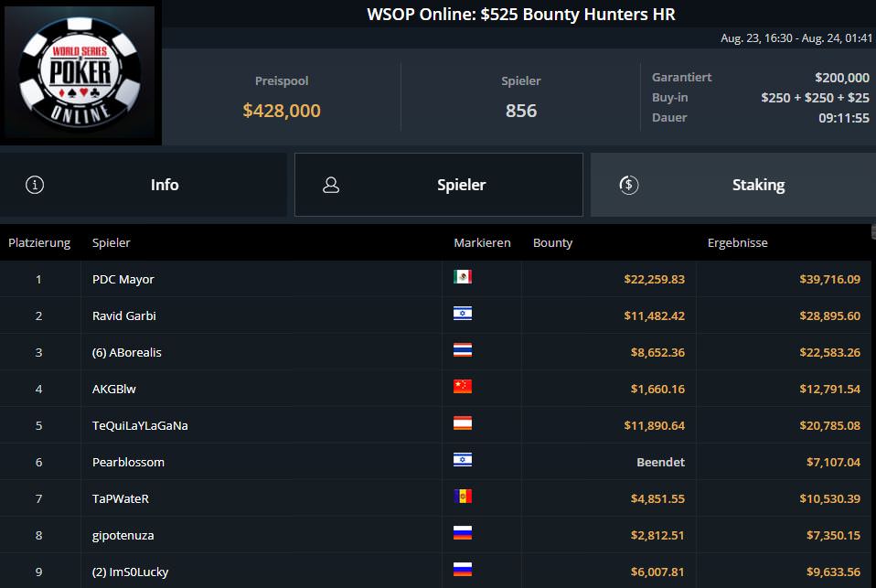This screenshot has height=588, width=876.
Task: Click the player silhouette icon
Action: point(331,185)
